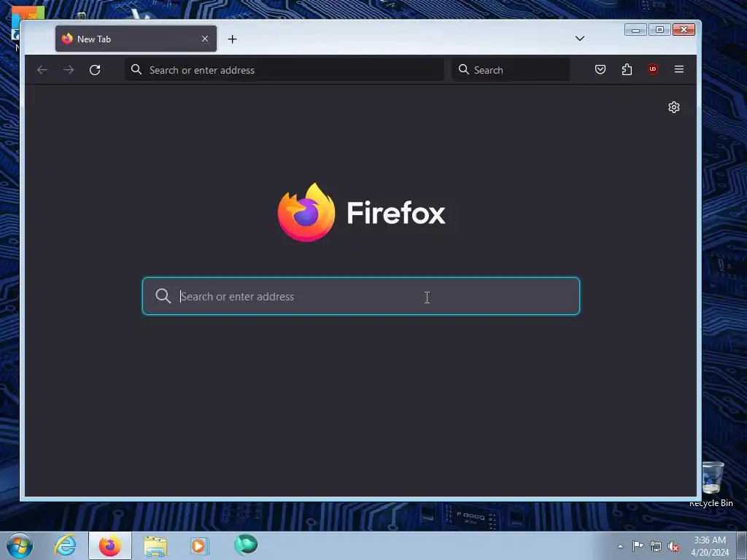Select the New Tab tab
Image resolution: width=747 pixels, height=560 pixels.
136,39
